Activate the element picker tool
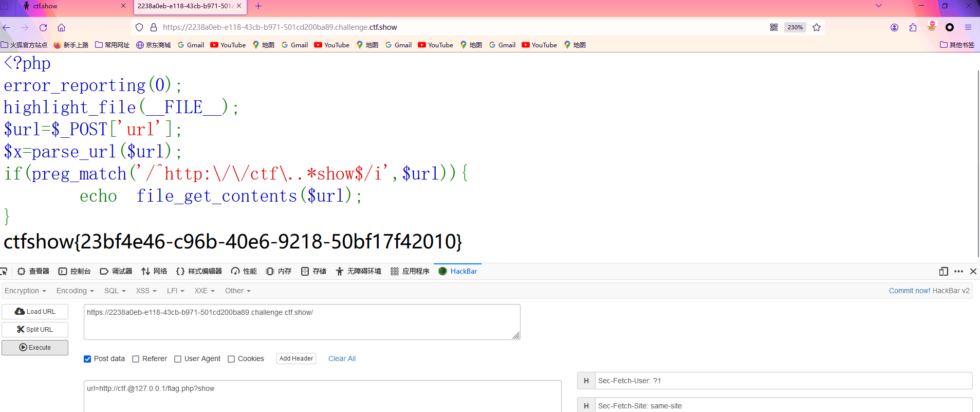The image size is (980, 412). click(x=4, y=271)
